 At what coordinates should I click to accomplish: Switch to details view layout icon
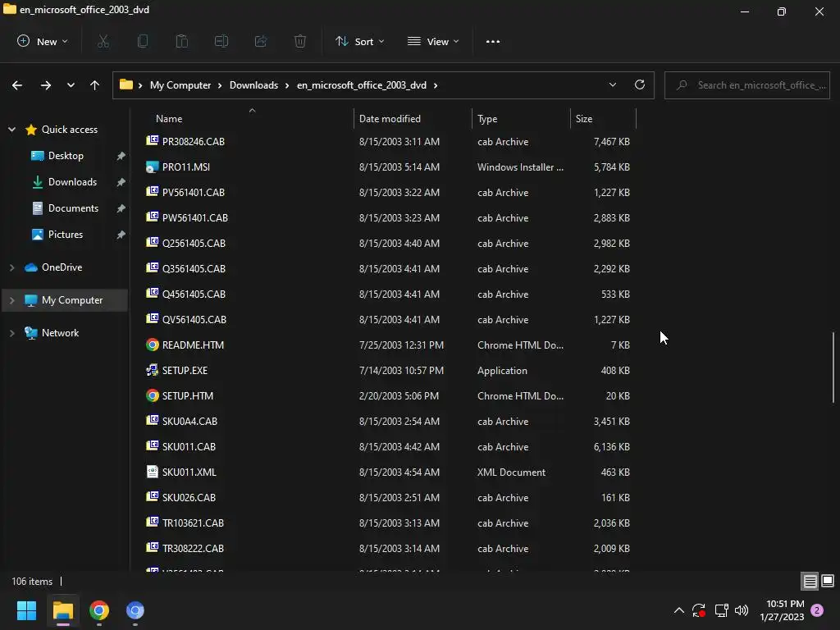(x=810, y=581)
